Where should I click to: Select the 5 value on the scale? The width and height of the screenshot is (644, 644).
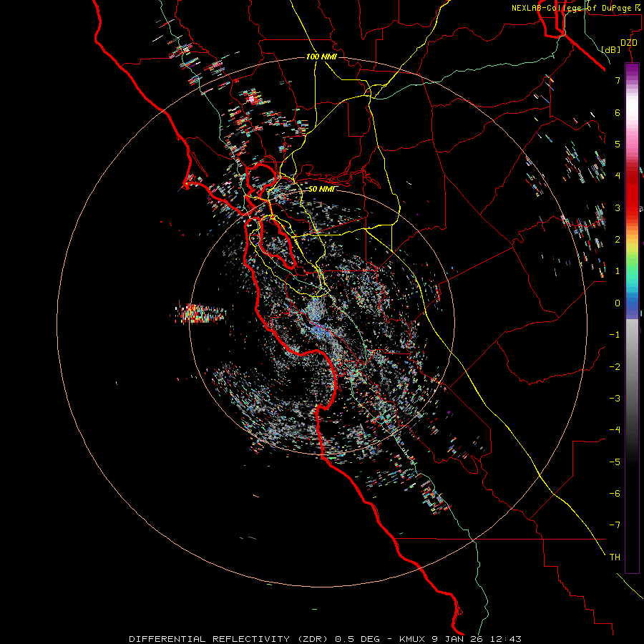(x=618, y=144)
